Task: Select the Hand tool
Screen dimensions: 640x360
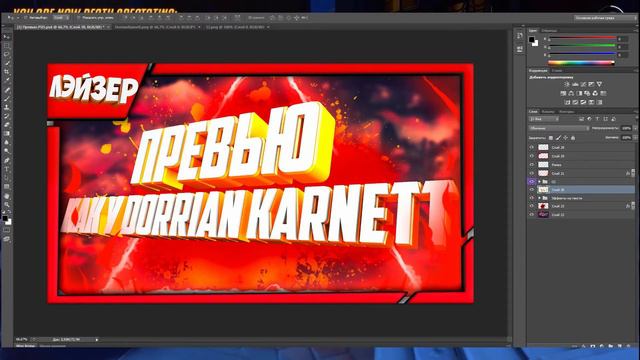Action: (7, 196)
